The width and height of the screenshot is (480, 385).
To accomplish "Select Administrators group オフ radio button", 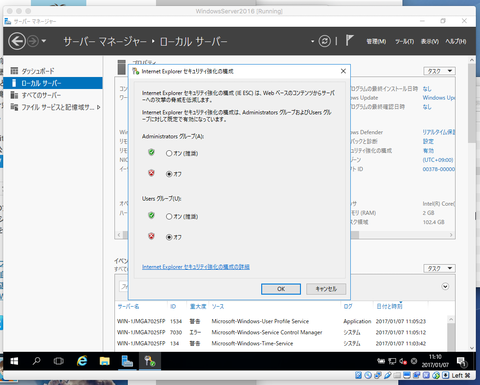I will 169,174.
